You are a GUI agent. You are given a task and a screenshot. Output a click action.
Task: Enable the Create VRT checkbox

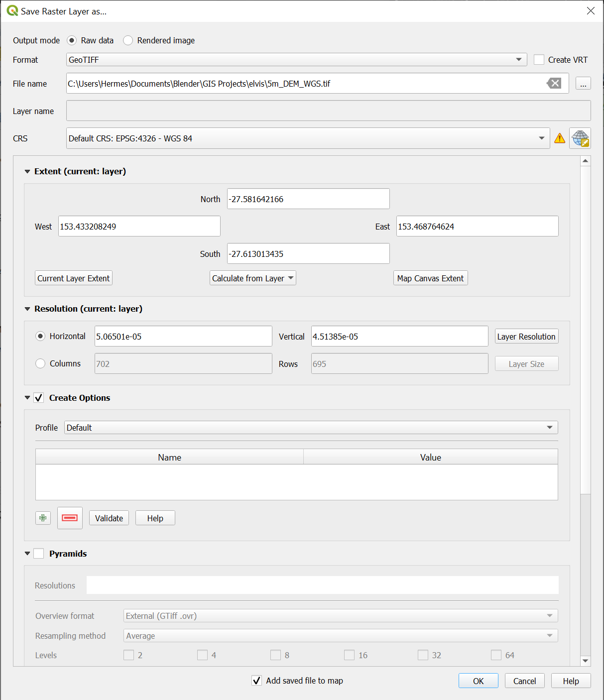click(x=539, y=59)
